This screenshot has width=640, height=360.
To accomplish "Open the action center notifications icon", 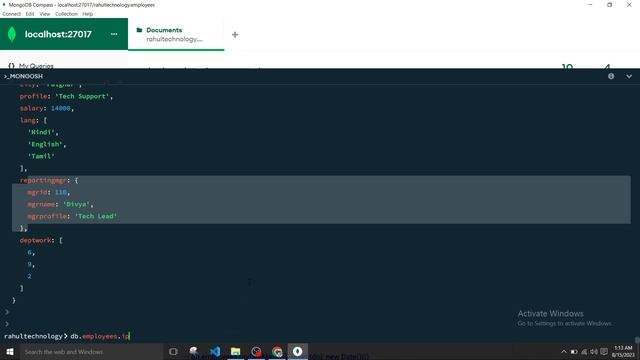I will (x=604, y=352).
